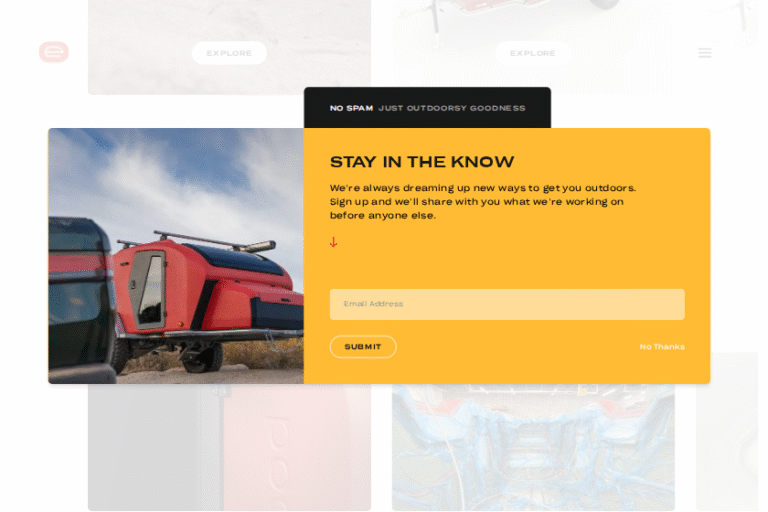Screen dimensions: 768x512
Task: Select the pink cooler image tile
Action: tap(229, 447)
